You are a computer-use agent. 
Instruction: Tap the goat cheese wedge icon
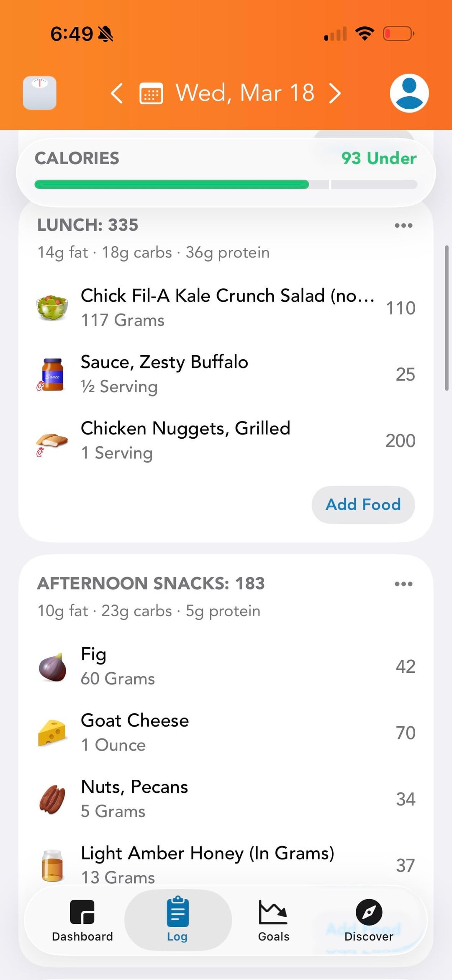pos(52,733)
